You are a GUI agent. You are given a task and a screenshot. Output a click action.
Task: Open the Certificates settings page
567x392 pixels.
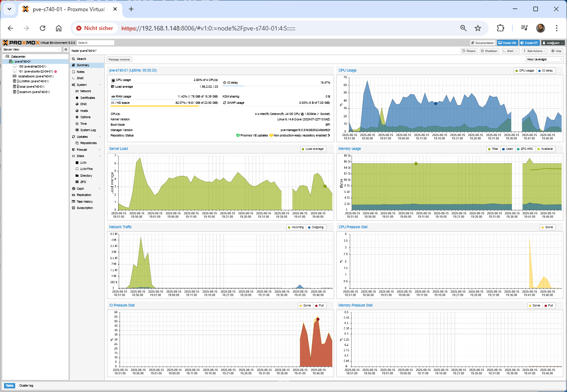(87, 98)
